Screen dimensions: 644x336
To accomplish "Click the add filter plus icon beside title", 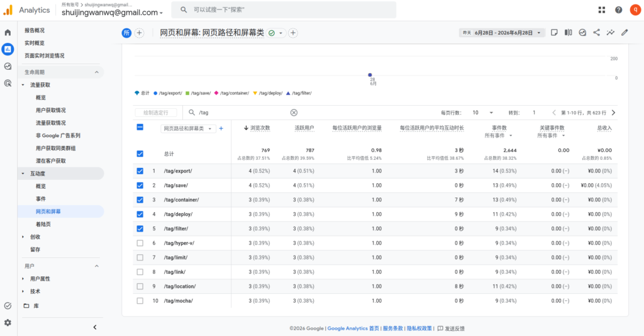I will pos(293,33).
